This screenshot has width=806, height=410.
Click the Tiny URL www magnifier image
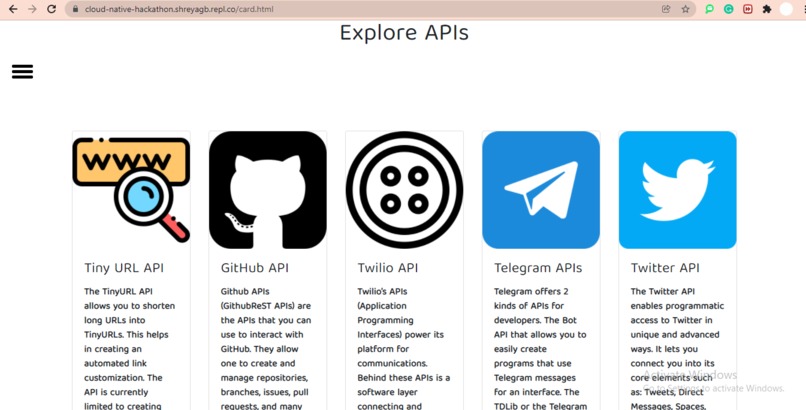point(131,190)
